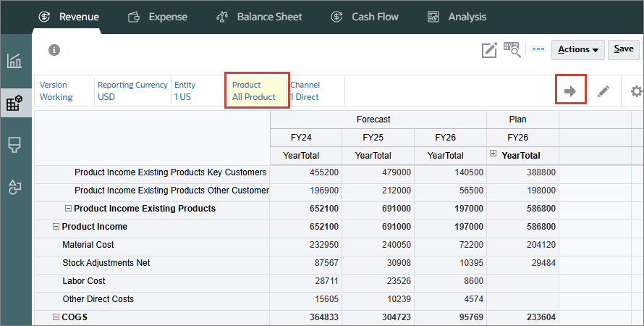This screenshot has height=326, width=644.
Task: Click the Go arrow in POV bar
Action: click(x=570, y=91)
